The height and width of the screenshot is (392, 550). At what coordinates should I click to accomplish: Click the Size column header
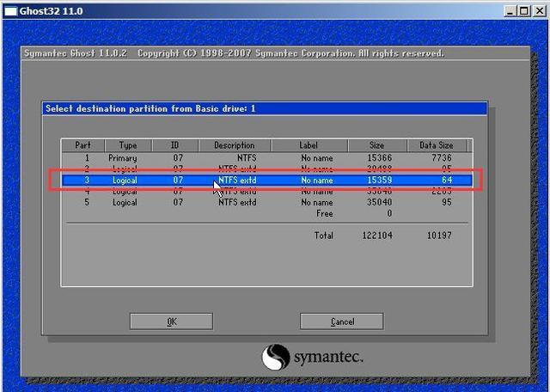coord(376,145)
